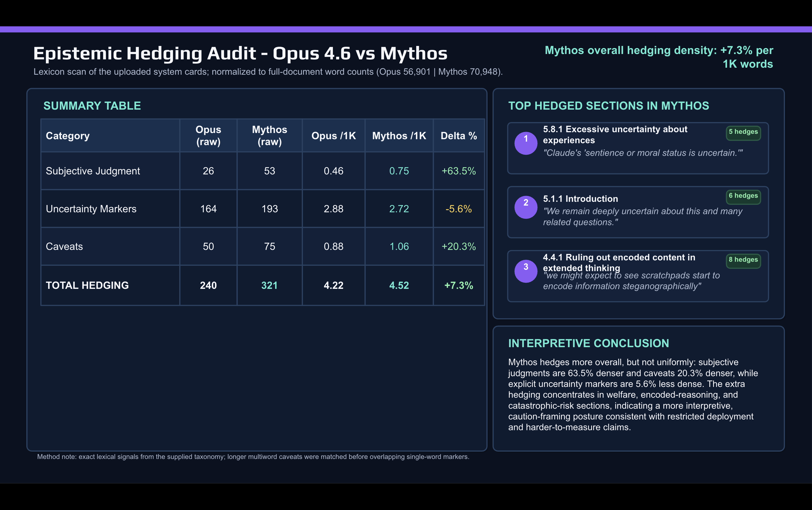Click the '8 hedges' badge
Screen dimensions: 812x510
point(743,260)
